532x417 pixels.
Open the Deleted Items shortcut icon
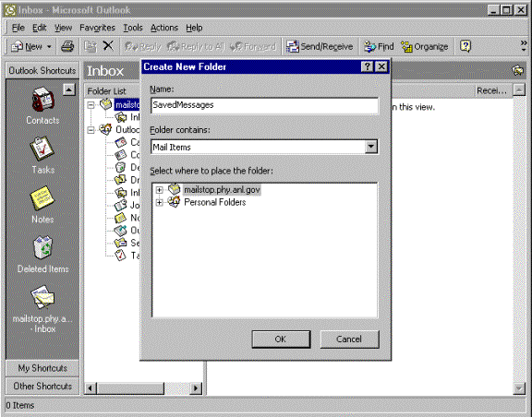tap(42, 247)
